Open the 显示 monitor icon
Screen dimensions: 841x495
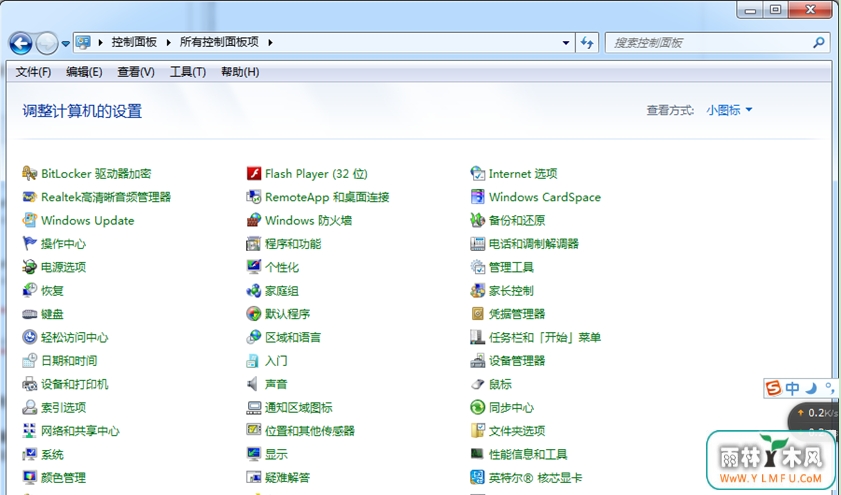coord(253,454)
